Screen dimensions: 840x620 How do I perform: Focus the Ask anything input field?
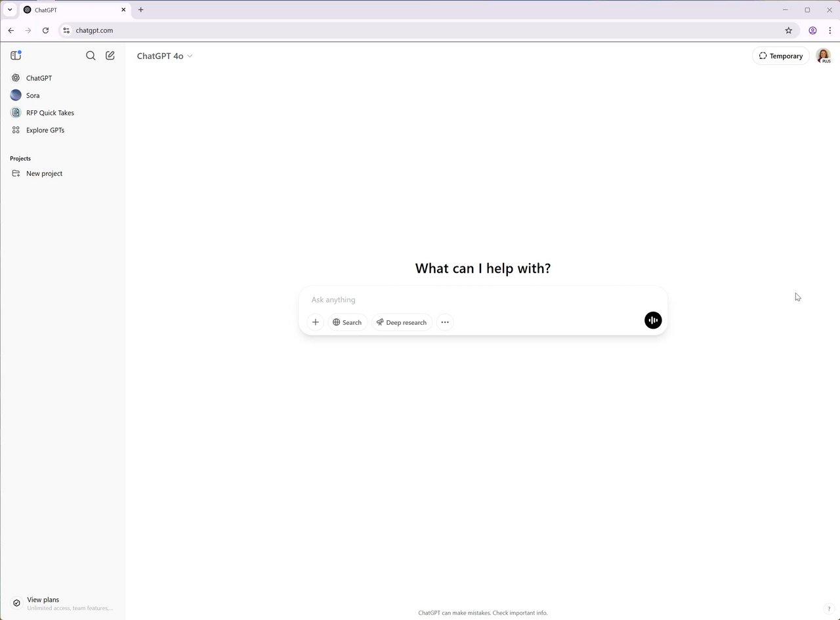tap(483, 300)
